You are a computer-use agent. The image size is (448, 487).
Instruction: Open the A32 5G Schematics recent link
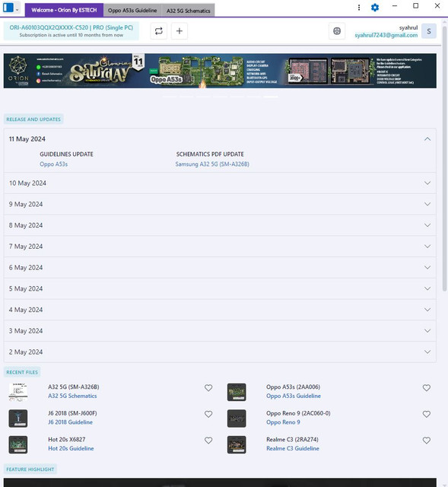(72, 396)
